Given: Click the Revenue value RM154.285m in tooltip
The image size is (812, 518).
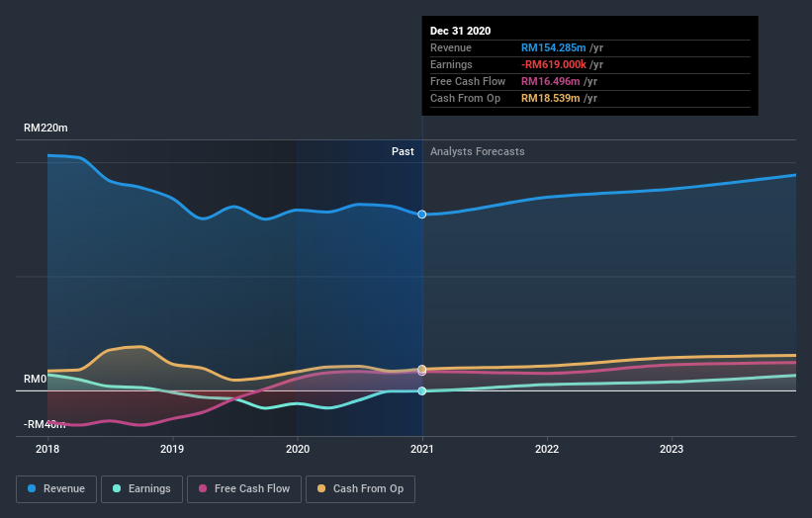Looking at the screenshot, I should tap(554, 47).
